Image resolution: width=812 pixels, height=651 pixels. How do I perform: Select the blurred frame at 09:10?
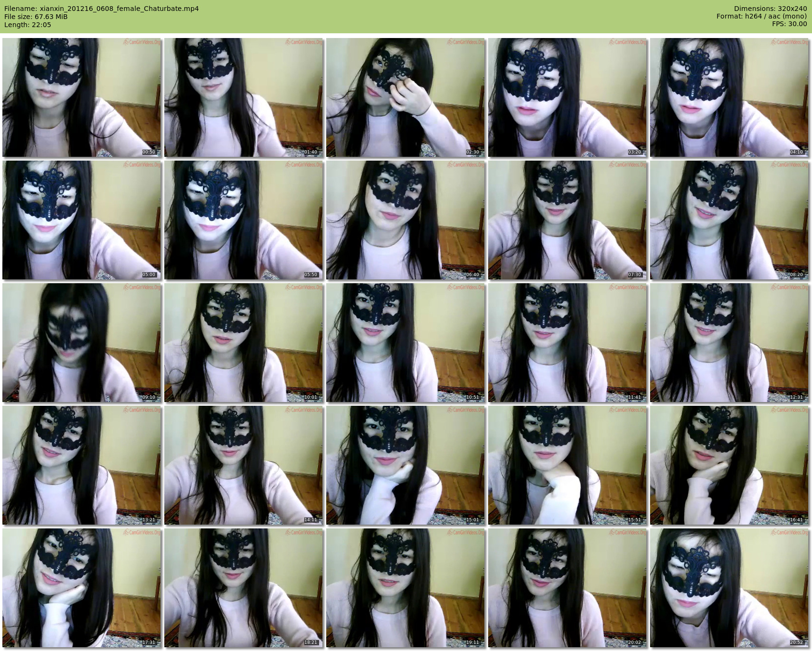tap(82, 343)
